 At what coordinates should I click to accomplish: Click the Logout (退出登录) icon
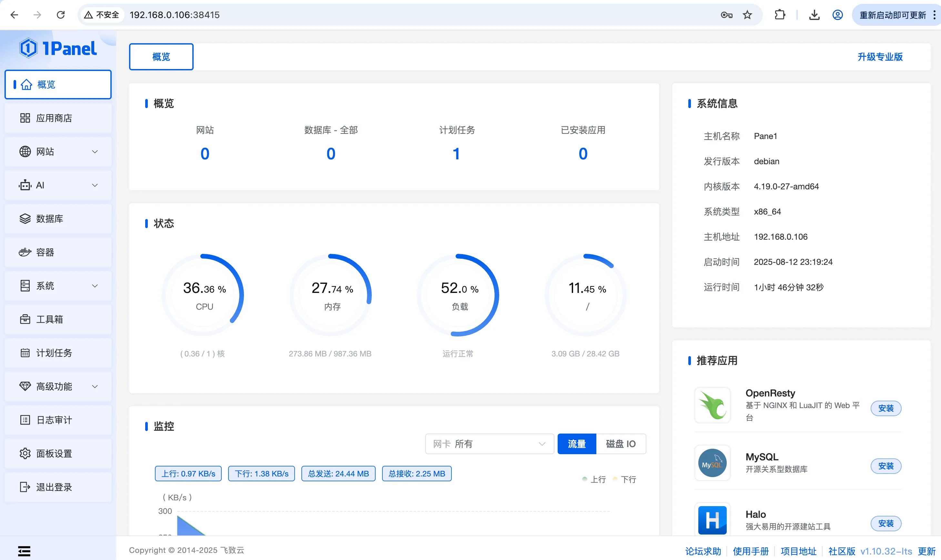25,487
